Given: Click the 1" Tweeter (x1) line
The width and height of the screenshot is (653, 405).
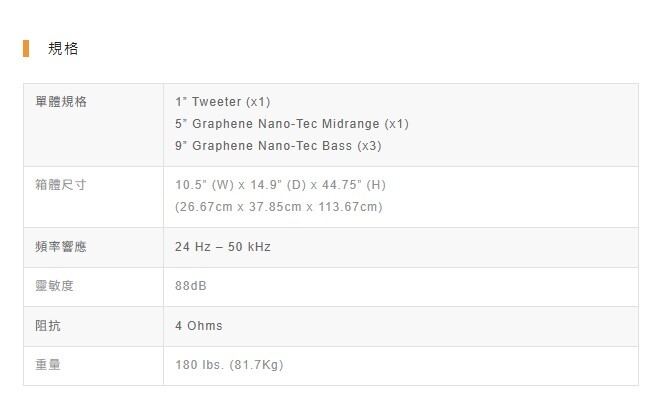Looking at the screenshot, I should (x=222, y=102).
